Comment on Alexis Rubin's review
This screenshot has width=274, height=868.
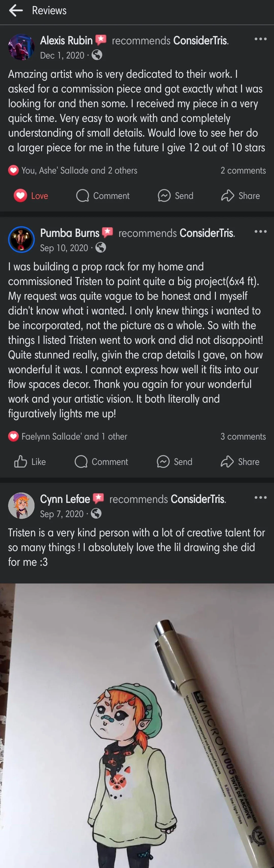[x=103, y=196]
